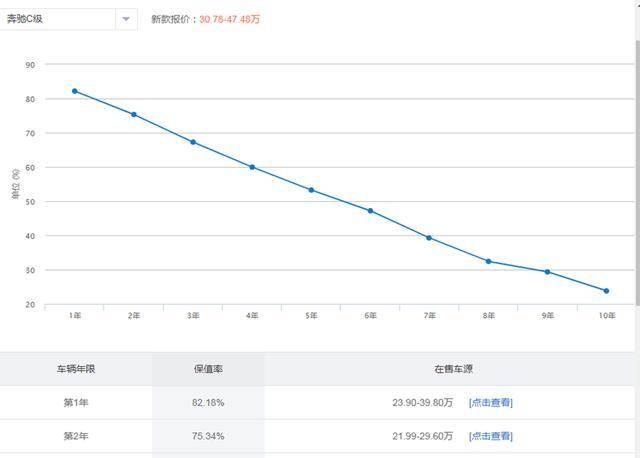This screenshot has height=458, width=640.
Task: Open the 点击查看 link in the 第2年 row
Action: [x=490, y=436]
